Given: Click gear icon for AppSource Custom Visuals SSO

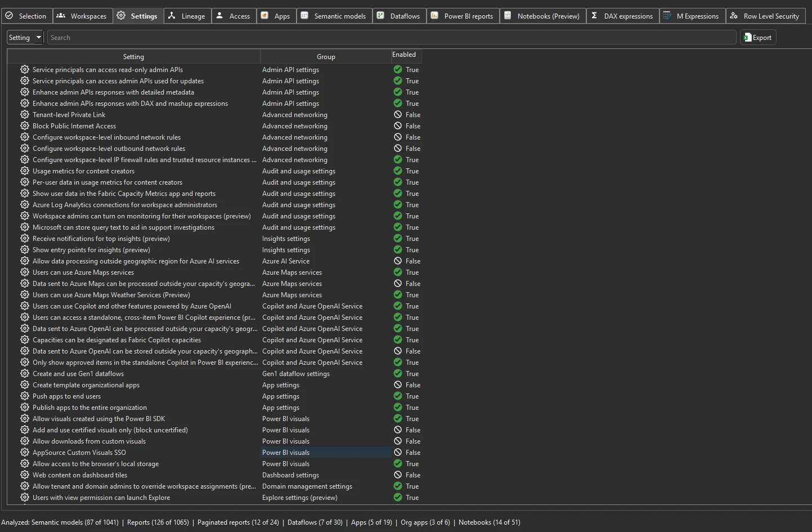Looking at the screenshot, I should (x=25, y=452).
